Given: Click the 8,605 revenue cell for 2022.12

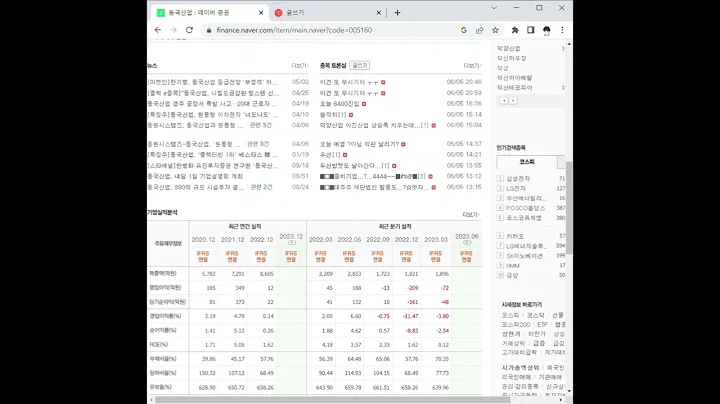Looking at the screenshot, I should (266, 274).
